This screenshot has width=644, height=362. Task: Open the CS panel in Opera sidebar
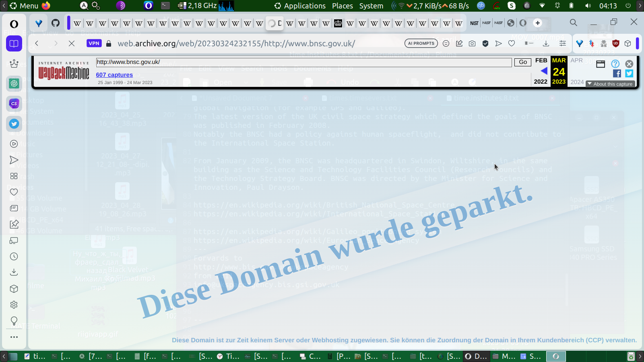tap(14, 103)
